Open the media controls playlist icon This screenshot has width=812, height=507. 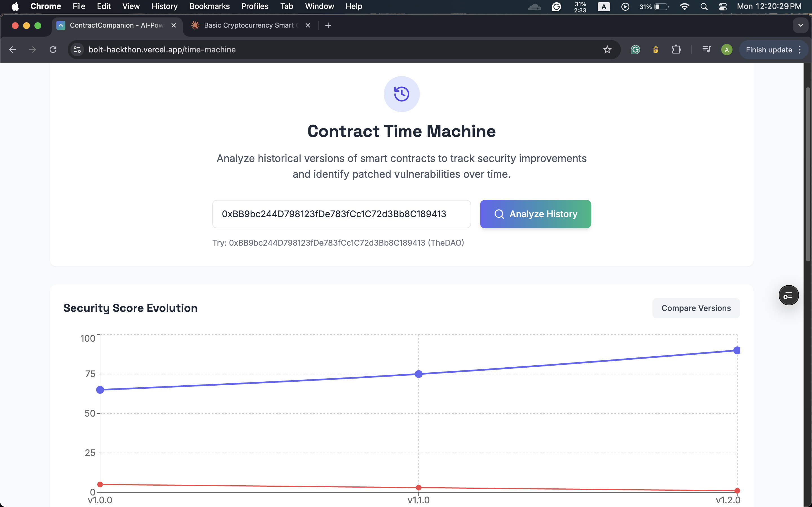[x=706, y=50]
